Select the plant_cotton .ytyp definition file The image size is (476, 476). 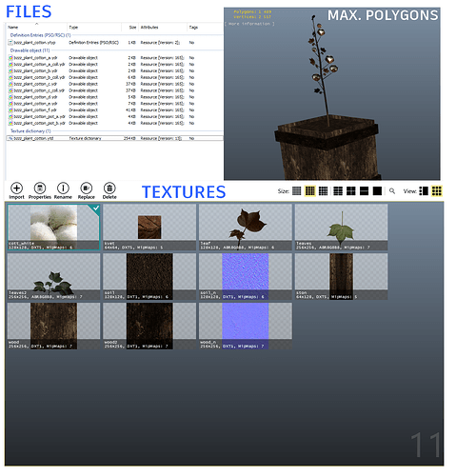115,43
